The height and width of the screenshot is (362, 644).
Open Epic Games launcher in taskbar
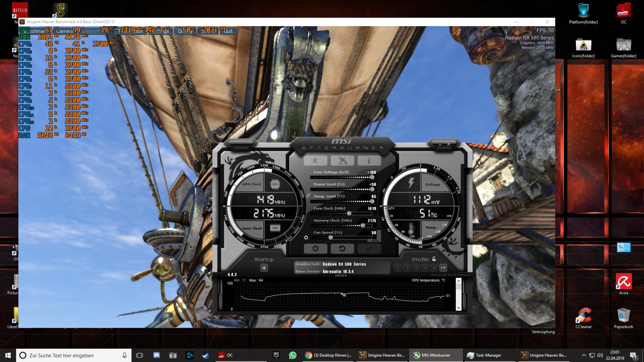click(x=276, y=355)
